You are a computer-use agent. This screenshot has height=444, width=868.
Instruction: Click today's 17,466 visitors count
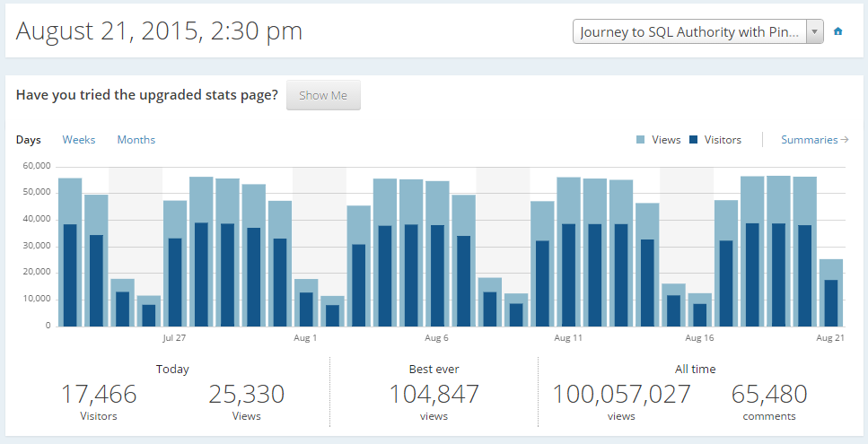coord(99,394)
